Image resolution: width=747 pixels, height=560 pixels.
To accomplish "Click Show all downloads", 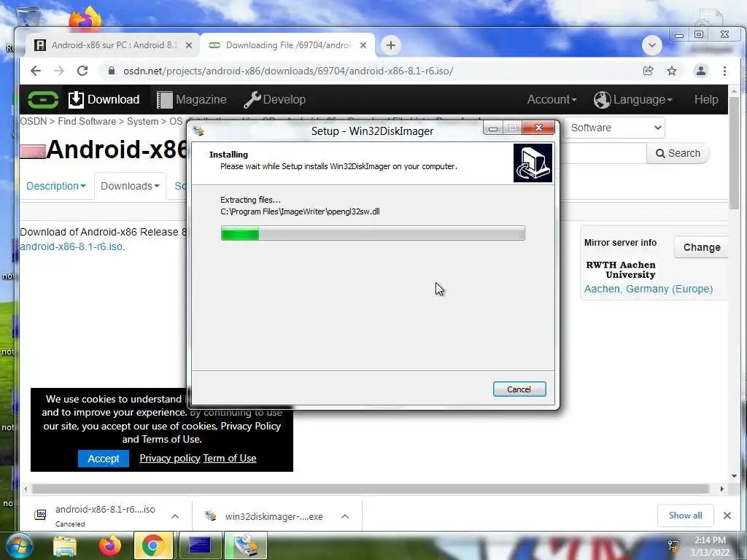I will pos(685,516).
